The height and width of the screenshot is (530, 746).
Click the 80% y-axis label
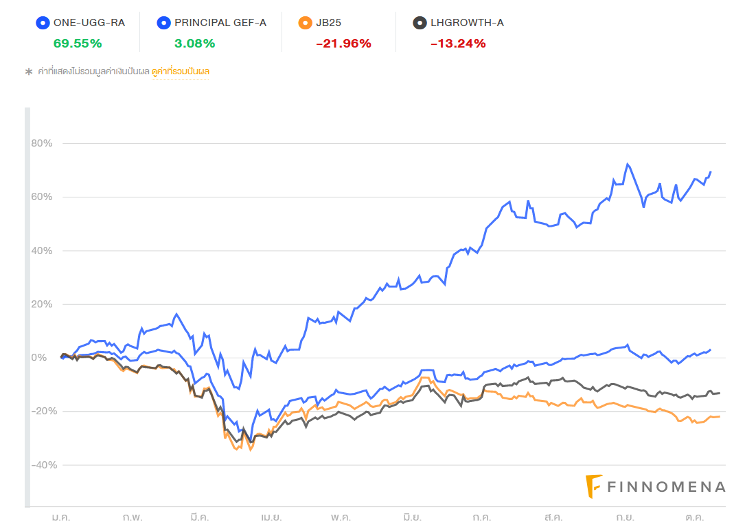[42, 143]
